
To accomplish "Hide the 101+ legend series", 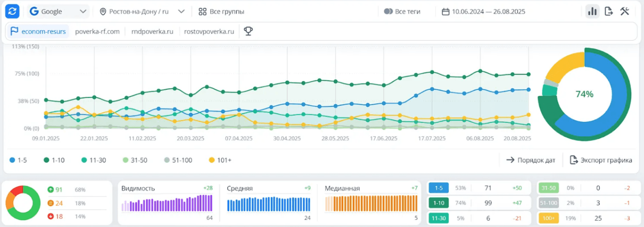I will [x=220, y=160].
